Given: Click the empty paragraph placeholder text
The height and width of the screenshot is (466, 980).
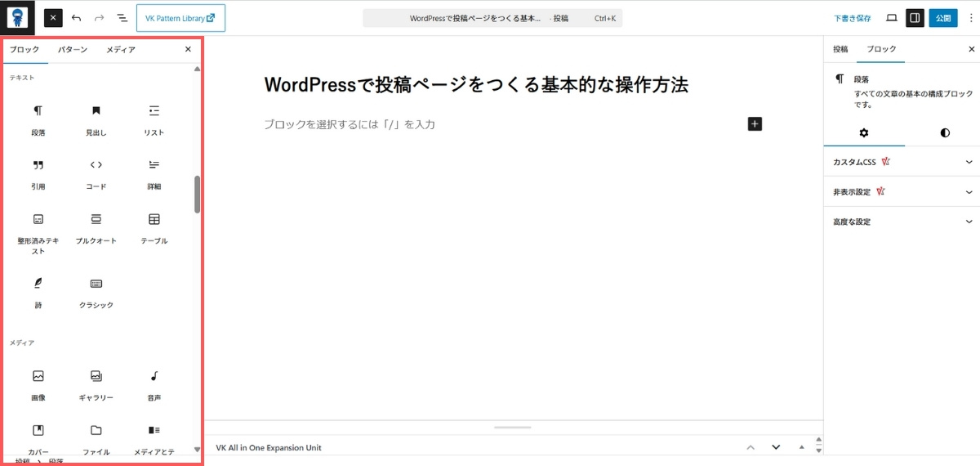Looking at the screenshot, I should (350, 124).
